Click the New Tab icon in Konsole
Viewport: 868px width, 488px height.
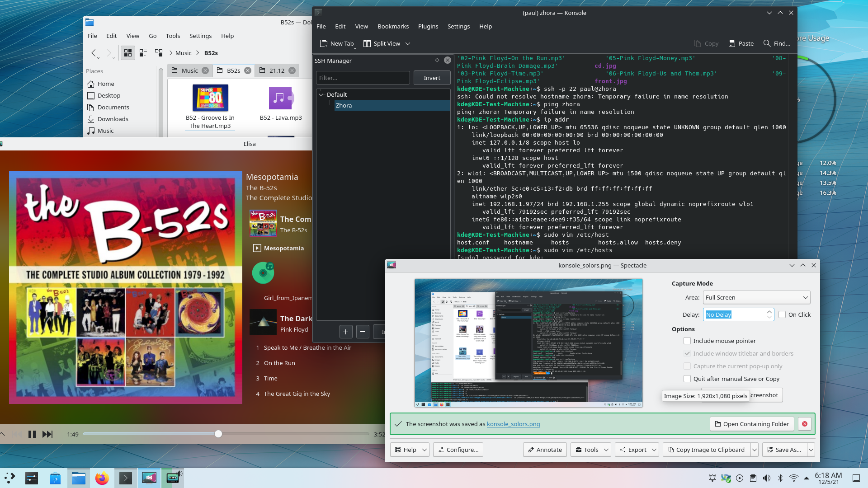point(324,43)
